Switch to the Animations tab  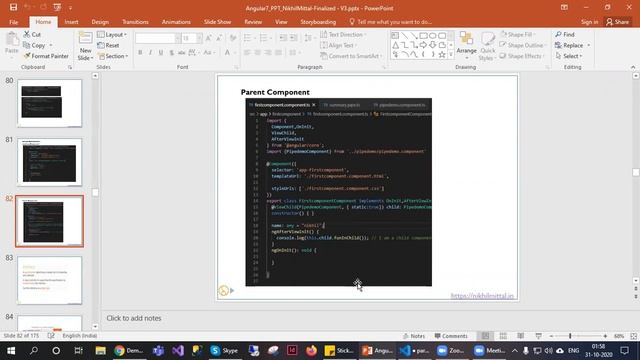[176, 22]
